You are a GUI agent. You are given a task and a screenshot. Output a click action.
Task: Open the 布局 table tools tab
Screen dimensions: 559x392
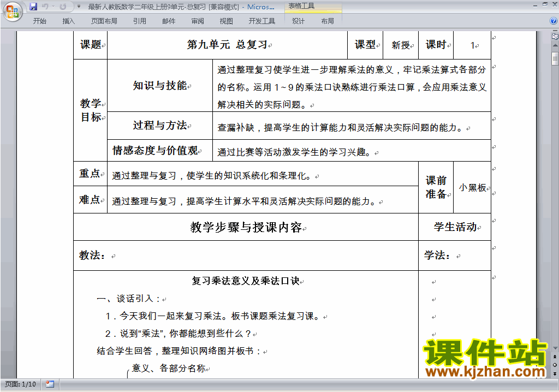click(328, 21)
